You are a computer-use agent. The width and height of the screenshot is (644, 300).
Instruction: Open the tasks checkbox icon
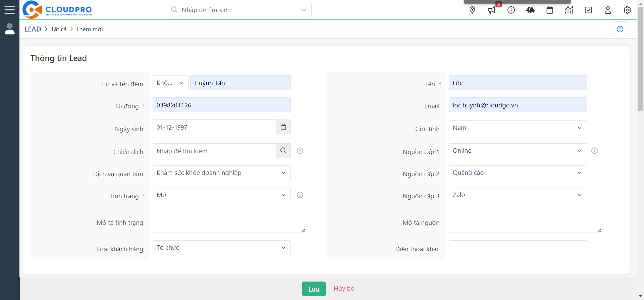(589, 10)
